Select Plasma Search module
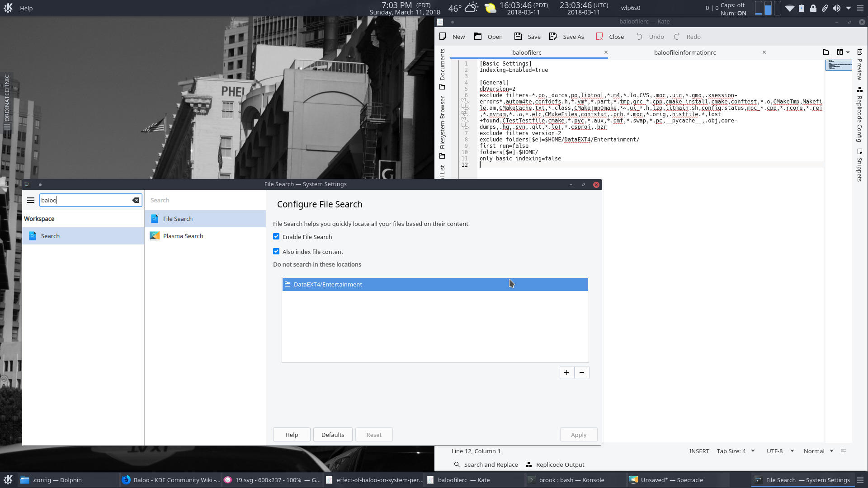 205,236
